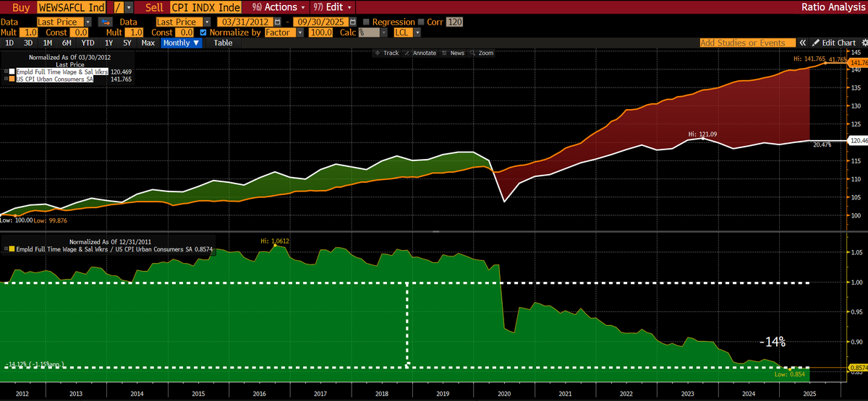Open the Monthly periodicity dropdown
This screenshot has width=868, height=401.
coord(181,43)
